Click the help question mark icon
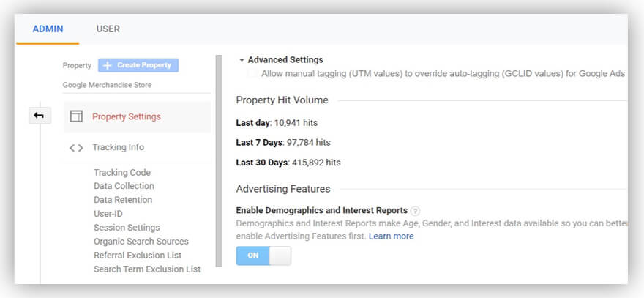 (415, 211)
